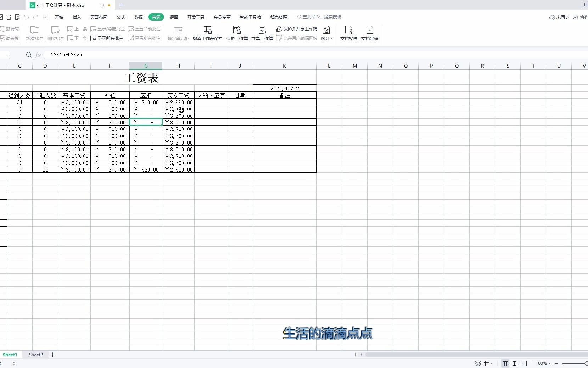Click the formula bar input
This screenshot has height=368, width=588.
315,55
